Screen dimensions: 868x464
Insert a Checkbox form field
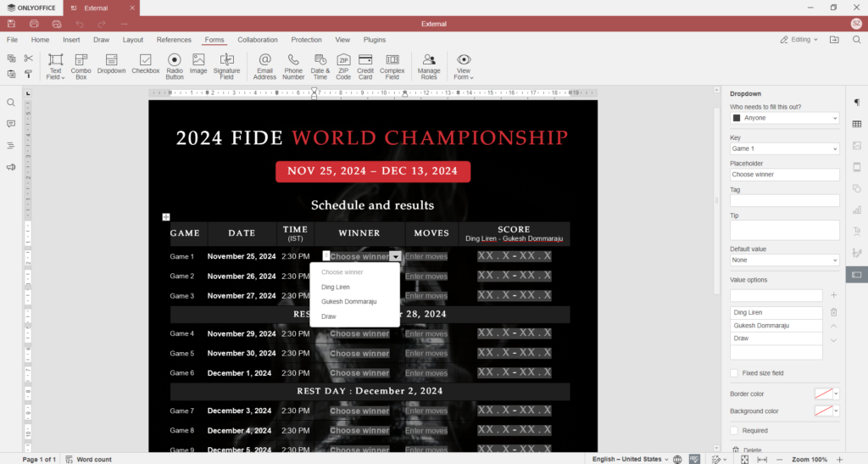[x=145, y=65]
